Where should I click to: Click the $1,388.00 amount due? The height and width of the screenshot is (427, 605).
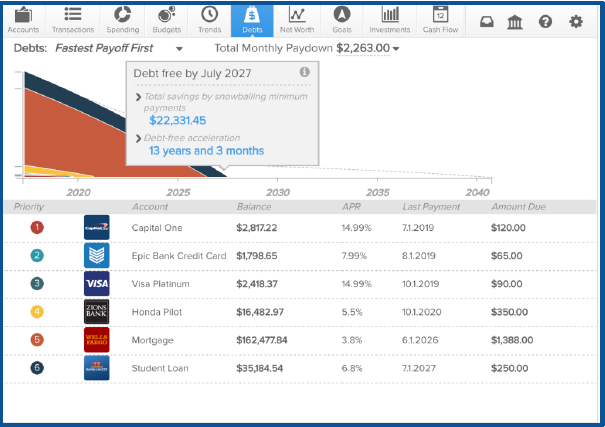[x=512, y=340]
